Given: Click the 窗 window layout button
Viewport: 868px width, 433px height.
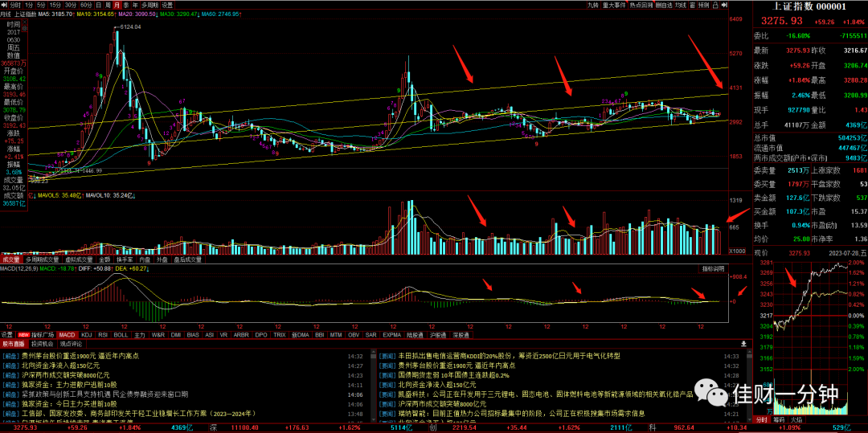Looking at the screenshot, I should click(693, 5).
